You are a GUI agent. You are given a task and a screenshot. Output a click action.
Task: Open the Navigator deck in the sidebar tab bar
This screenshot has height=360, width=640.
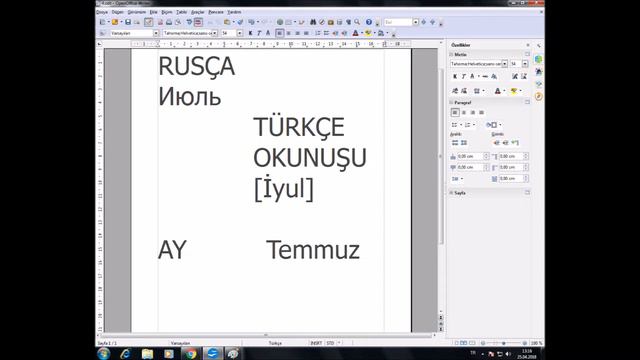539,96
